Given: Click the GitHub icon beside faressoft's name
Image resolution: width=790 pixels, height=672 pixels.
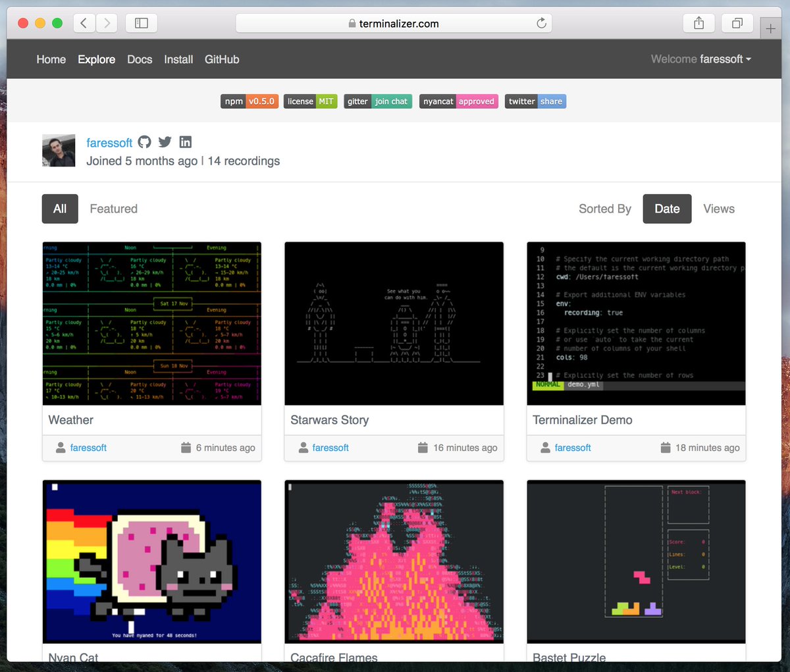Looking at the screenshot, I should click(144, 142).
